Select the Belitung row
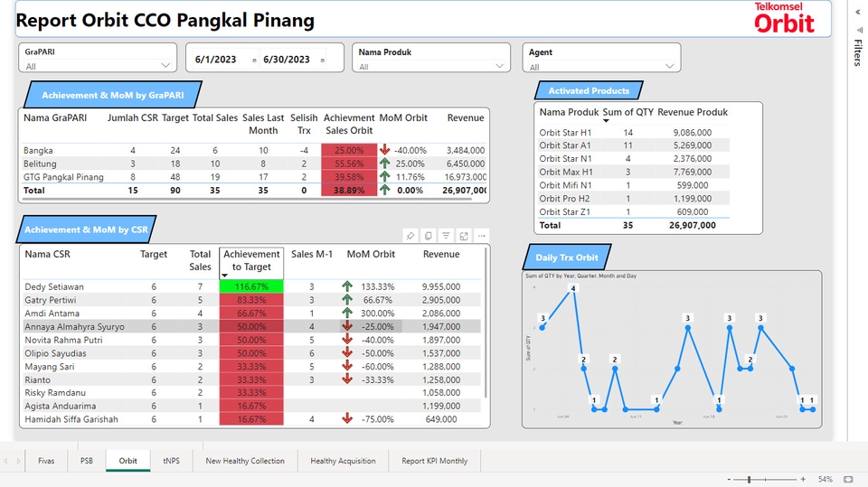 (x=255, y=164)
